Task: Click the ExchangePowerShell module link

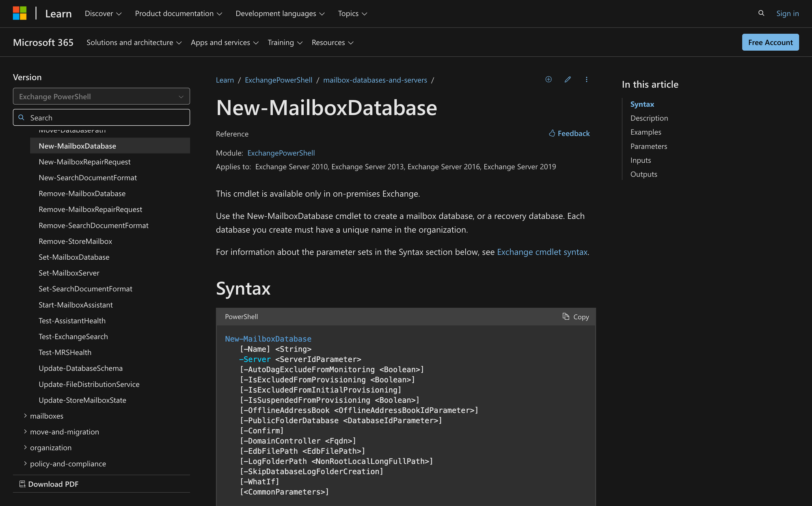Action: click(281, 152)
